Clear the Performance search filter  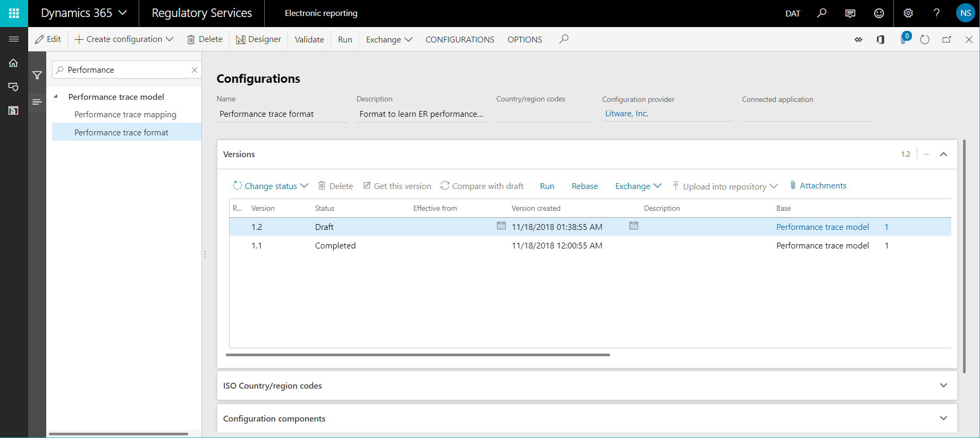(195, 70)
